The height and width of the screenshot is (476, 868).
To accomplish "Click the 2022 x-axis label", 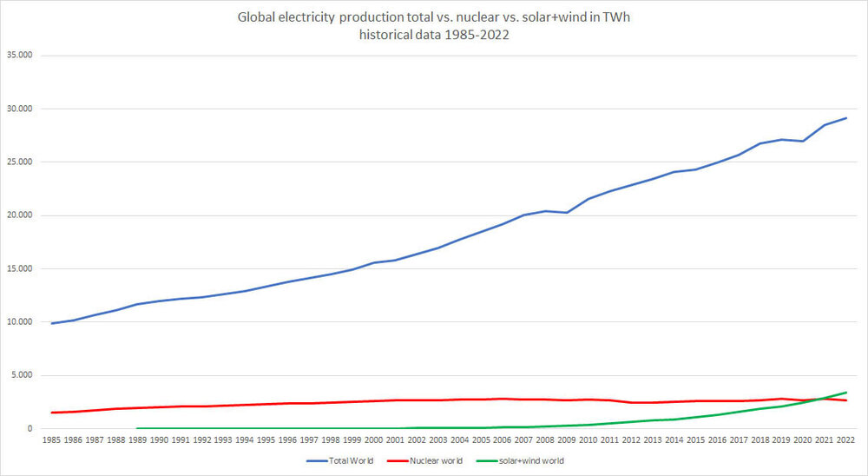I will 845,440.
